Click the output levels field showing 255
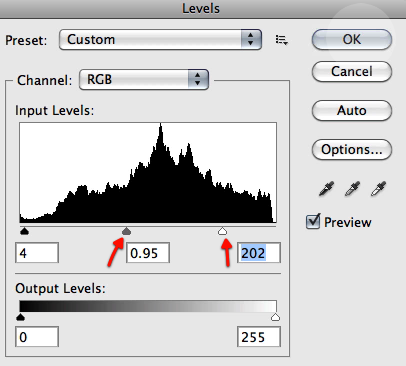 point(259,337)
